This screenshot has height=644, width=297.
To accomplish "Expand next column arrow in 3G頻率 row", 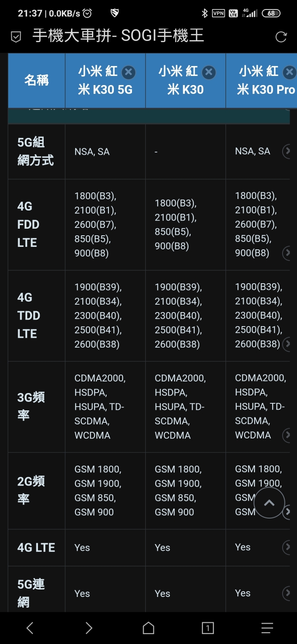I will (x=287, y=435).
